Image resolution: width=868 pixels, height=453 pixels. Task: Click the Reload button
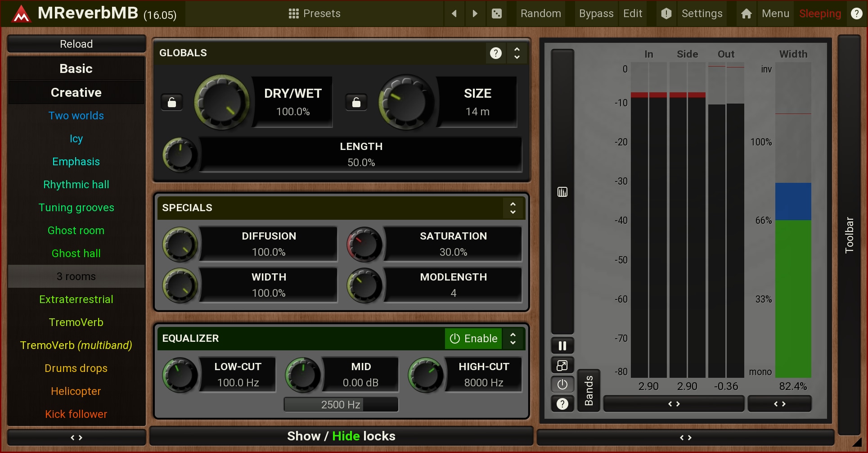tap(76, 44)
